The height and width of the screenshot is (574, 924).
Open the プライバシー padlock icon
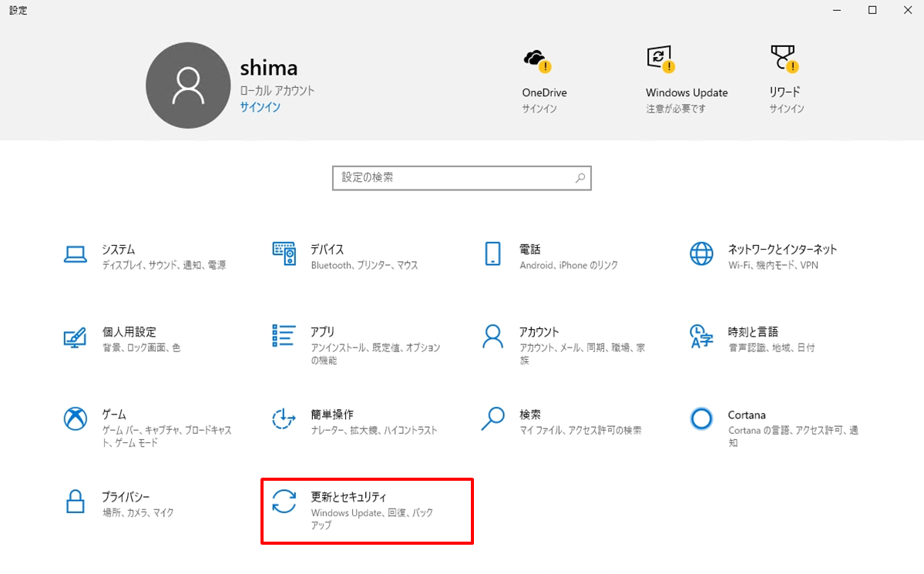75,502
